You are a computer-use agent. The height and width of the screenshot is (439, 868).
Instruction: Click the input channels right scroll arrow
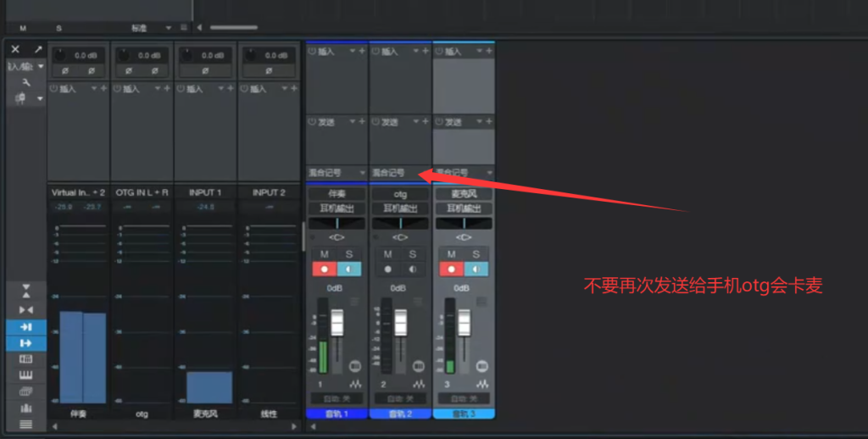[x=294, y=426]
